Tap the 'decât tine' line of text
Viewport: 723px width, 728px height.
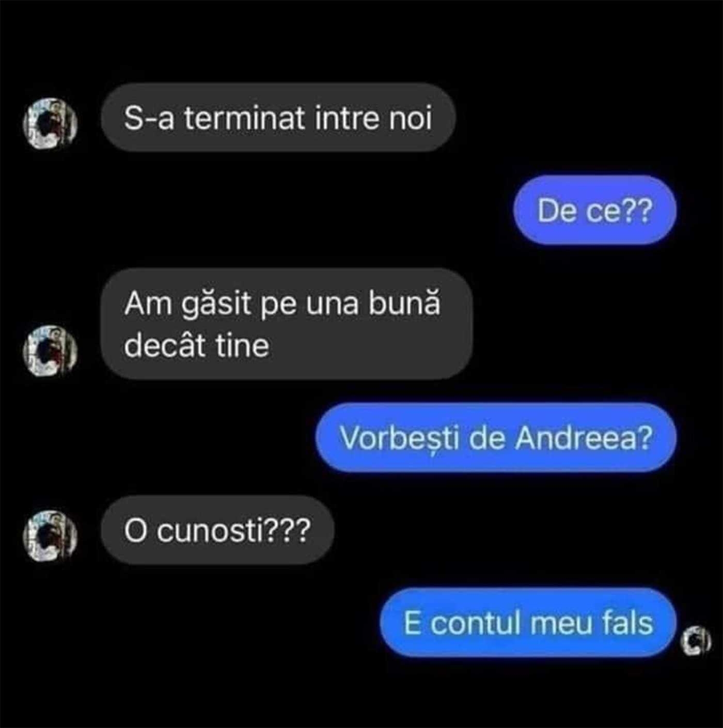[196, 345]
